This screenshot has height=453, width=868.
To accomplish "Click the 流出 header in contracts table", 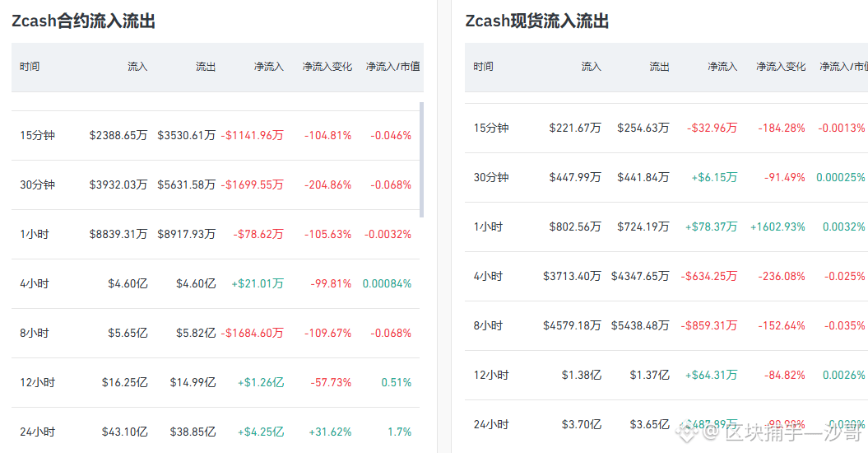I will tap(206, 67).
